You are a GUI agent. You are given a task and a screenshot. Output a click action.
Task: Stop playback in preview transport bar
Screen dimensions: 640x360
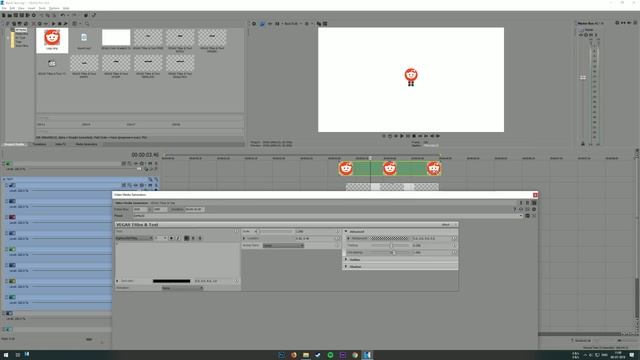point(414,136)
